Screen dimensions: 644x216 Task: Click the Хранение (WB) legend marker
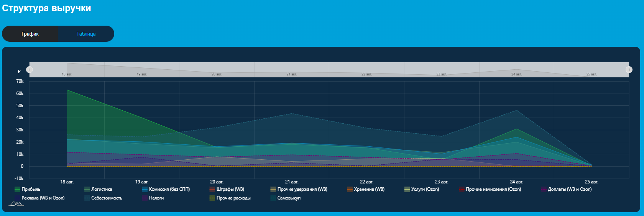point(350,189)
